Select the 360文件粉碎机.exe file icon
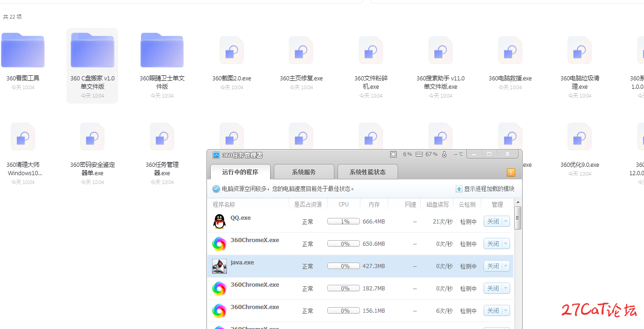Image resolution: width=644 pixels, height=329 pixels. pos(371,50)
